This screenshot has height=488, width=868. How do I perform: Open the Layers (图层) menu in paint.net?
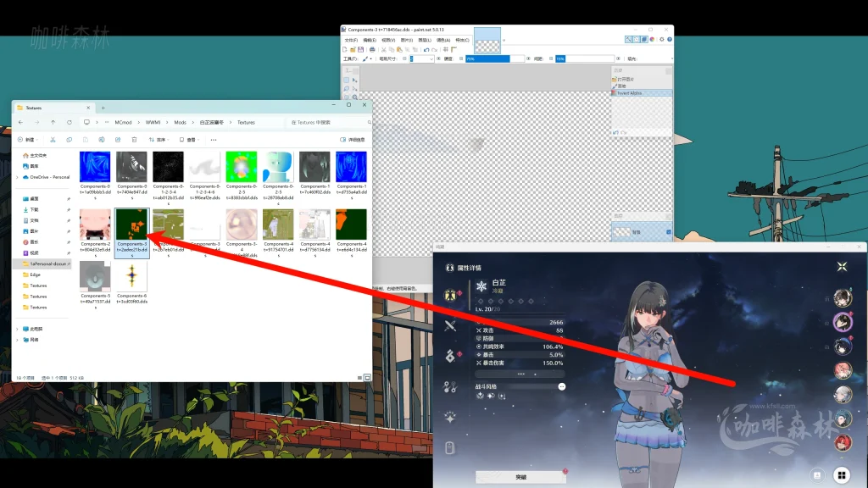(x=425, y=40)
